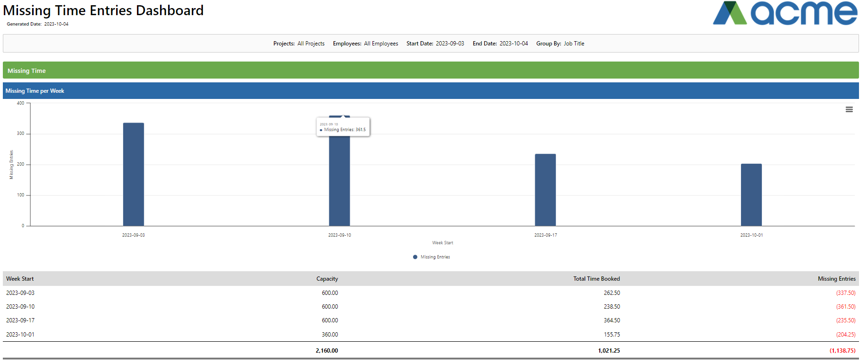This screenshot has height=364, width=868.
Task: Open the chart hamburger context menu
Action: [849, 109]
